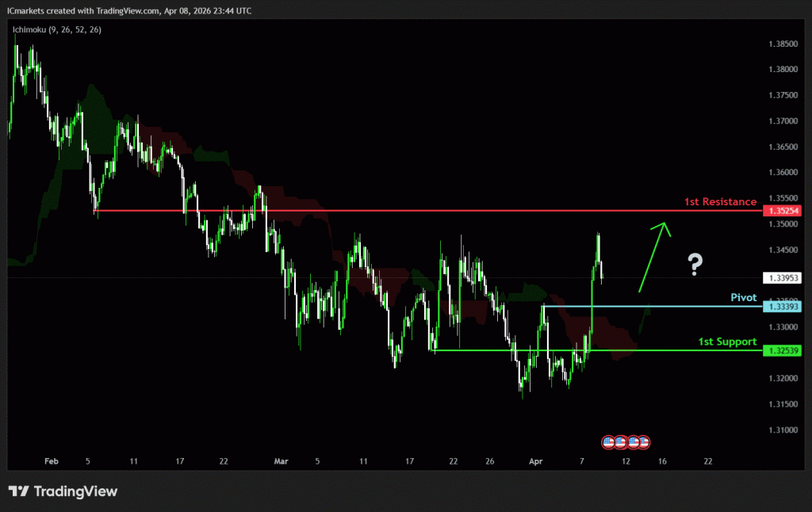Select the "1st Resistance" text label
The image size is (812, 512).
coord(720,202)
